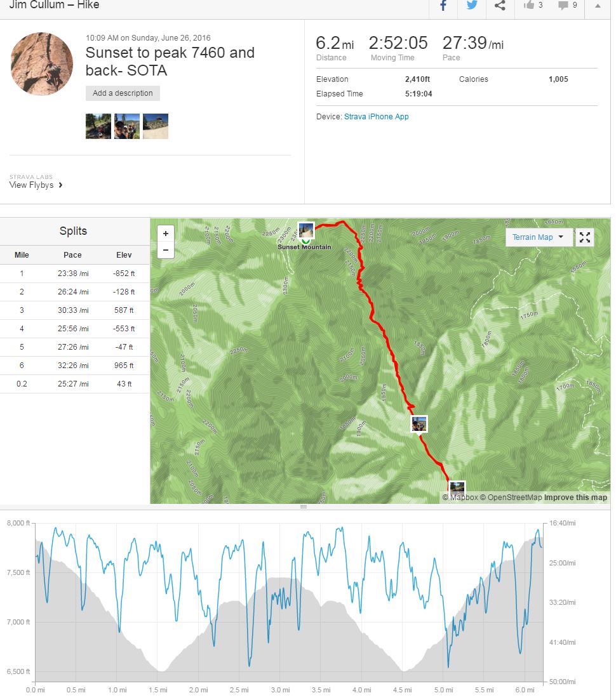Zoom out on the map

pos(165,250)
